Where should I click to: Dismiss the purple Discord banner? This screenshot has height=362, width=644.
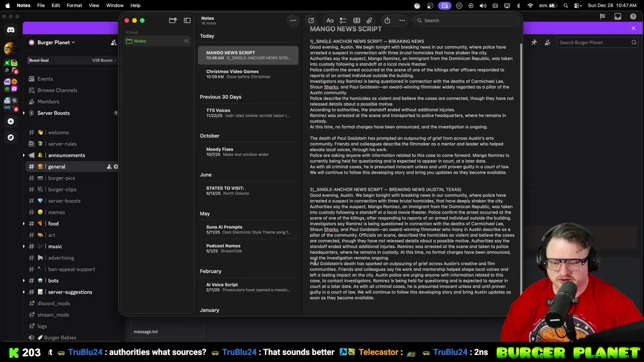[x=633, y=29]
